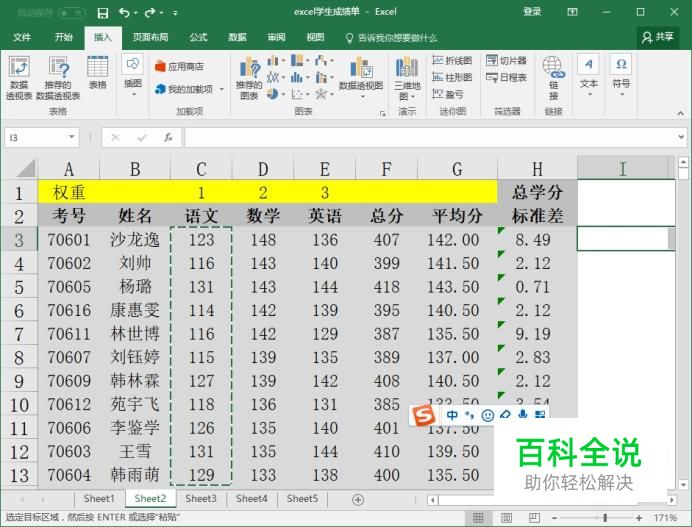Screen dimensions: 692x527
Task: Add a new sheet plus button
Action: click(x=358, y=500)
